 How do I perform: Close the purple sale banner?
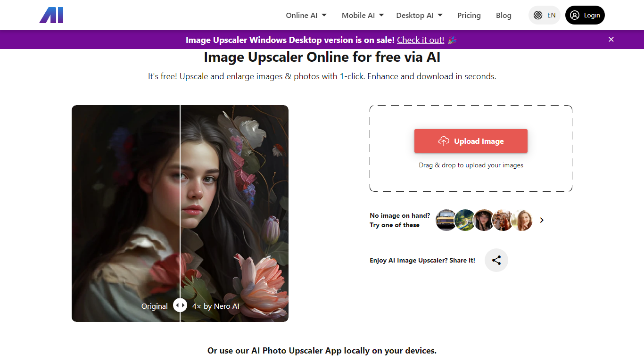point(611,40)
